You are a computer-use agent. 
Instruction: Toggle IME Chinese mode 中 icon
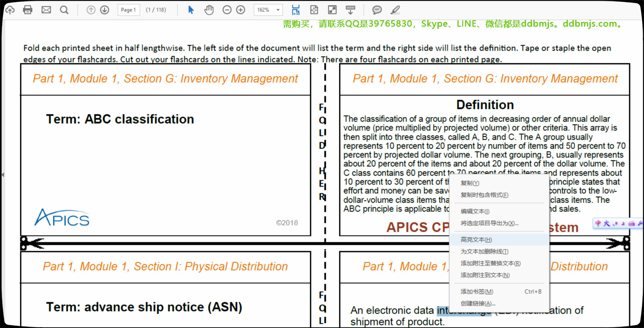pos(598,223)
